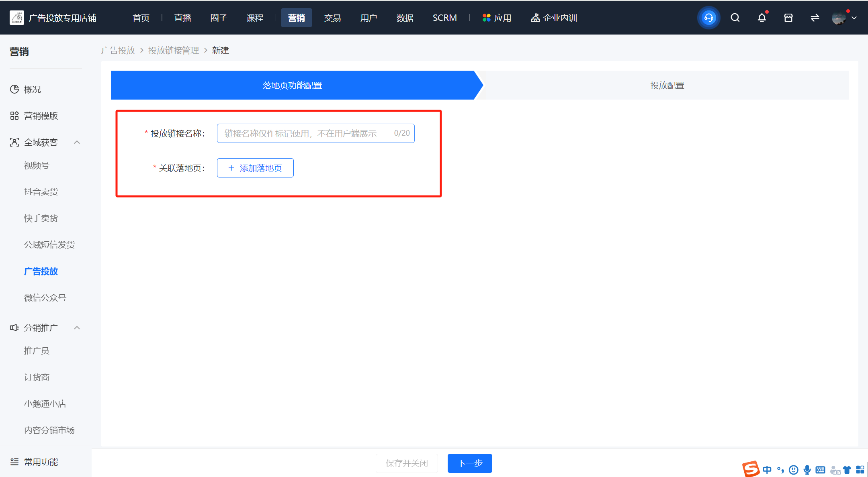Image resolution: width=868 pixels, height=477 pixels.
Task: Click the 广告投放专用店铺 store name
Action: [63, 18]
